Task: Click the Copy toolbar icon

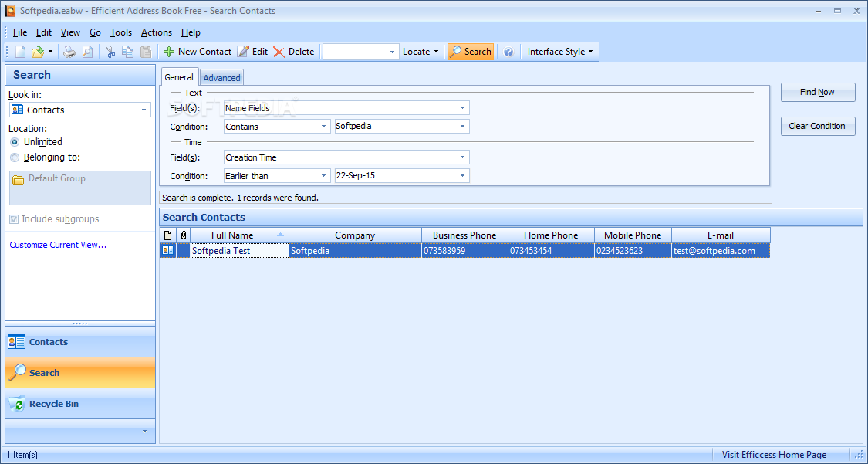Action: tap(128, 52)
